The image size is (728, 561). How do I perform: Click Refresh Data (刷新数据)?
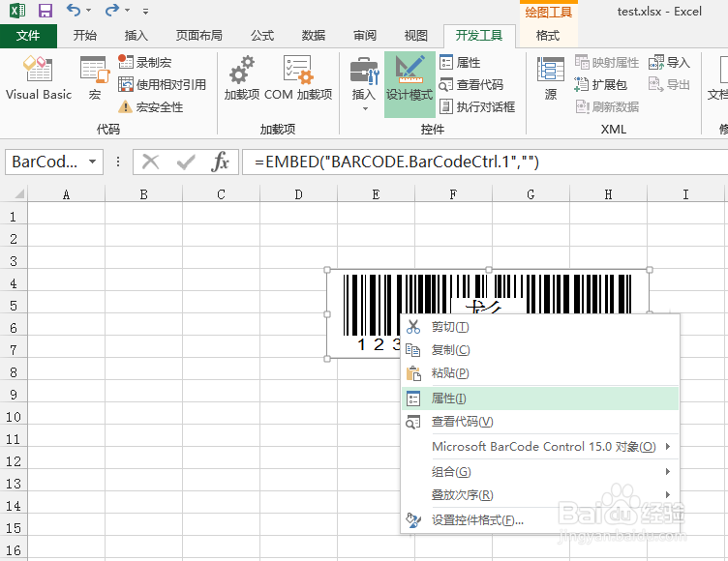pos(607,106)
